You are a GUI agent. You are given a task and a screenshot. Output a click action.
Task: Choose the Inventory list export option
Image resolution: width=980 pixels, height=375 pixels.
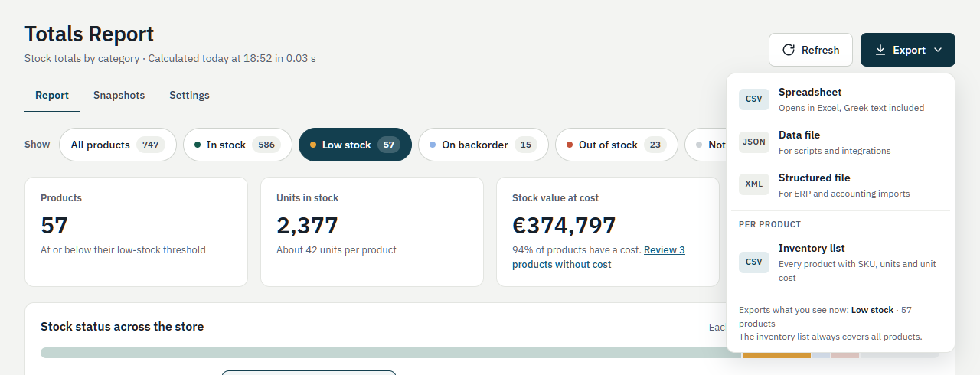841,262
